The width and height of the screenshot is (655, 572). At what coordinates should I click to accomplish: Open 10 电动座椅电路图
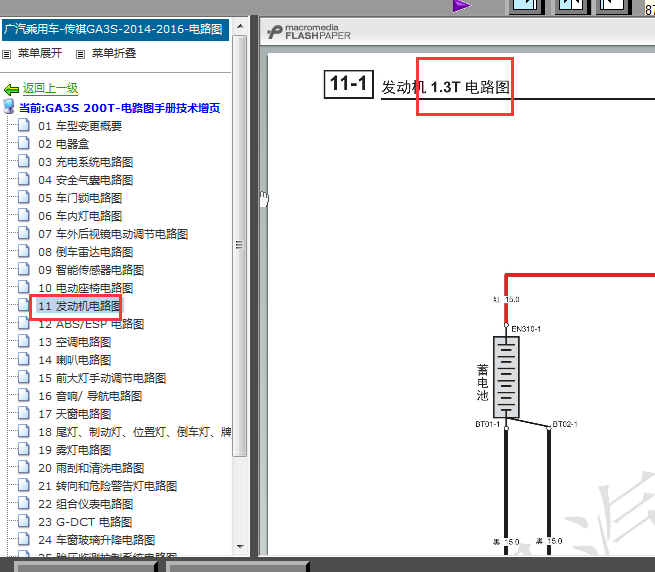click(85, 288)
